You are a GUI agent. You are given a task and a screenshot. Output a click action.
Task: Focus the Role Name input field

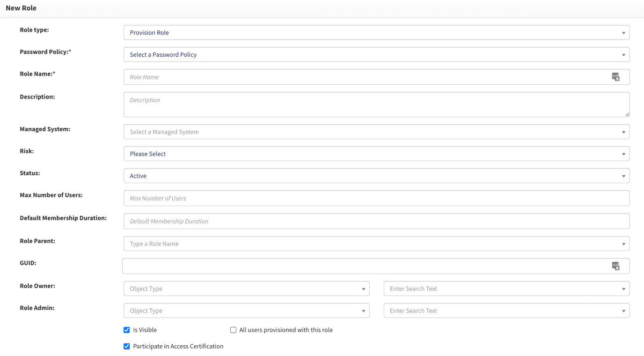(x=365, y=77)
